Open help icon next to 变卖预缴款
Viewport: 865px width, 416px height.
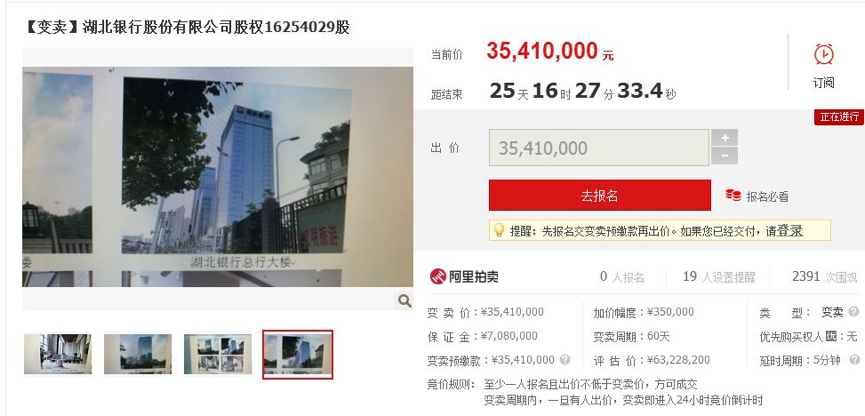pos(564,360)
